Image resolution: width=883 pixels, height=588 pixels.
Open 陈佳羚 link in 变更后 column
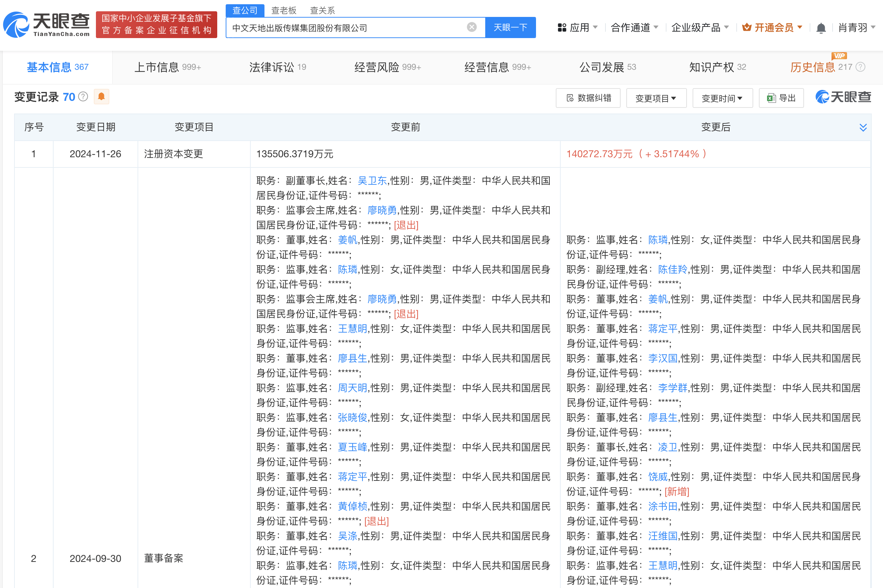672,270
